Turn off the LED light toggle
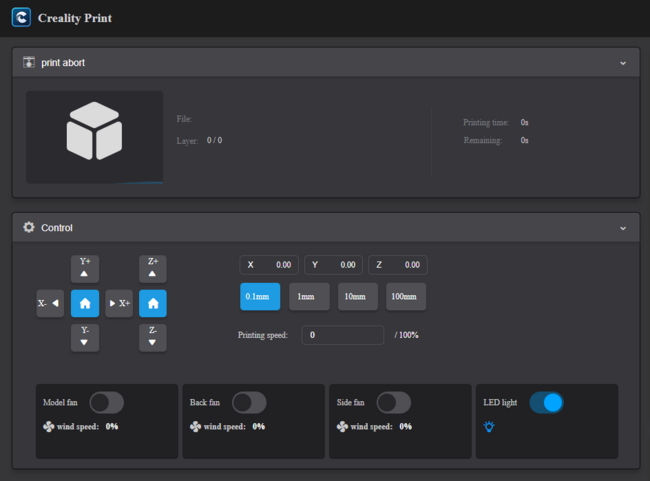 pos(546,402)
